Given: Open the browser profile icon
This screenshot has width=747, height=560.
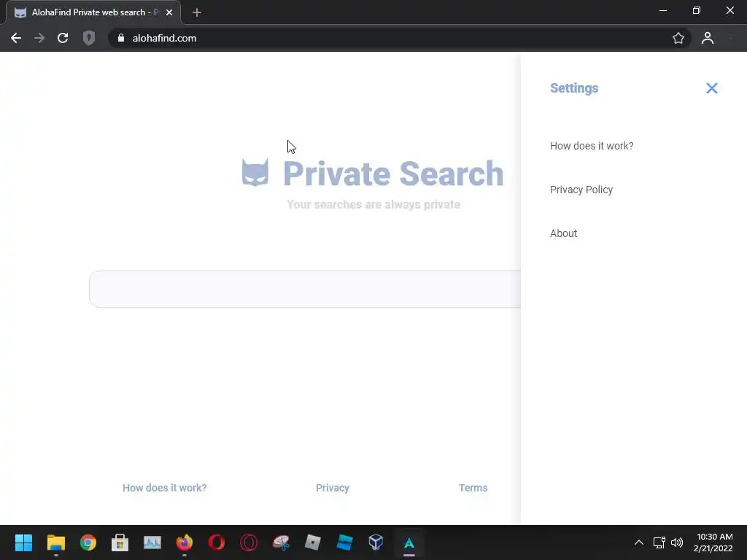Looking at the screenshot, I should (708, 38).
